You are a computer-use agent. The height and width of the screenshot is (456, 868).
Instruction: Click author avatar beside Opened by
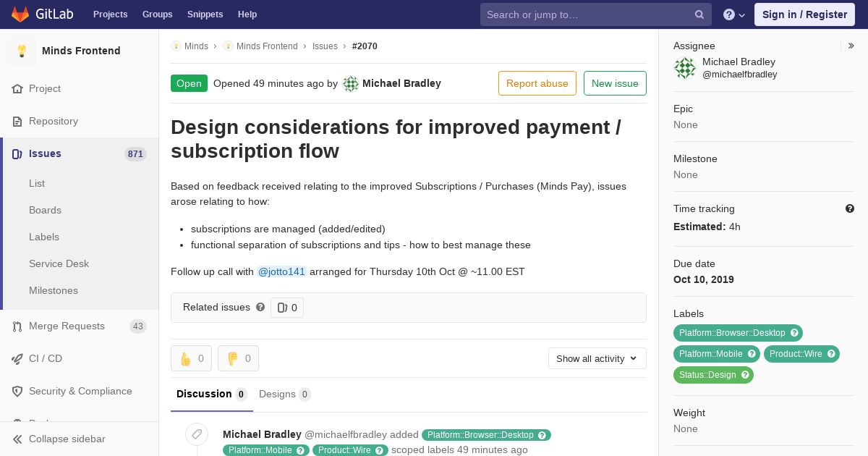pos(351,83)
